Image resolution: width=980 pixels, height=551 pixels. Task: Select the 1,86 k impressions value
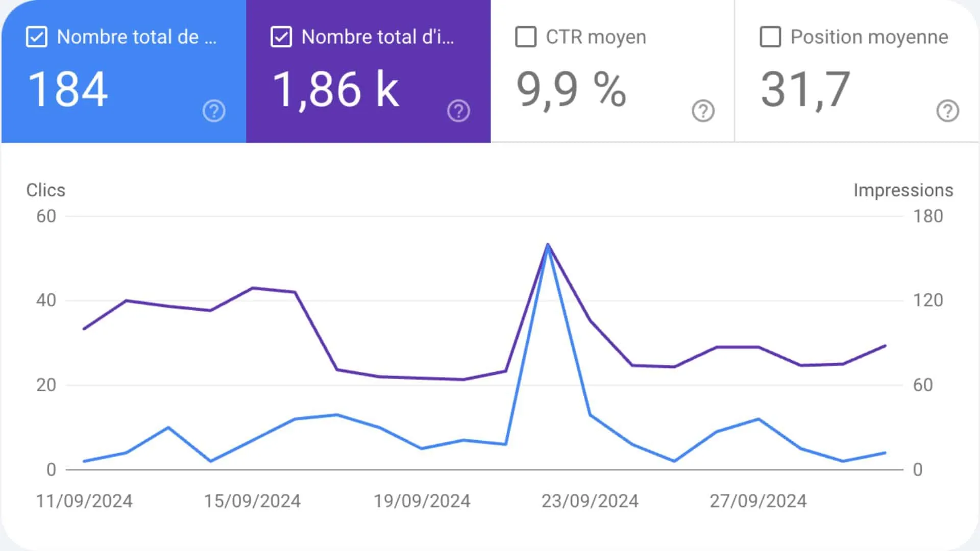[x=335, y=90]
